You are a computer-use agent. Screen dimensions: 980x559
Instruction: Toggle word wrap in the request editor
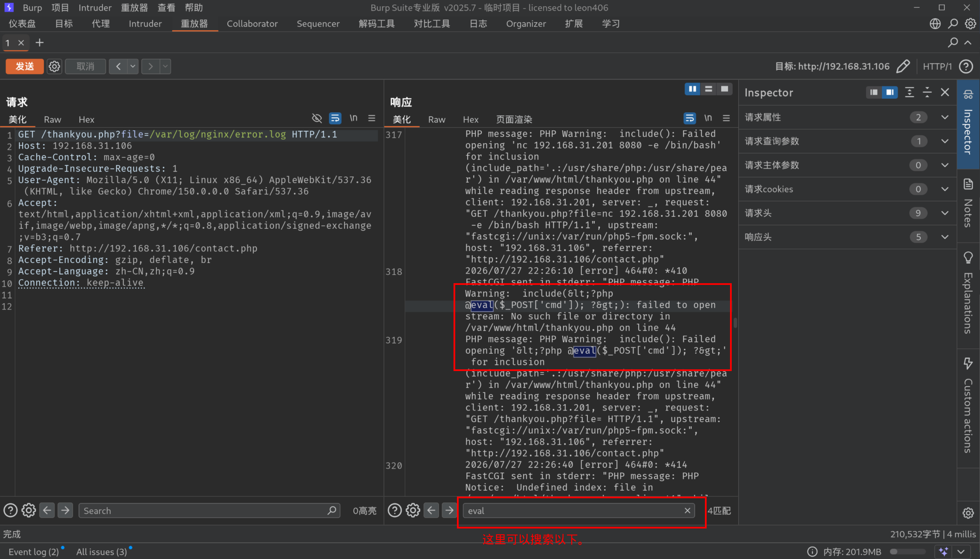point(335,118)
